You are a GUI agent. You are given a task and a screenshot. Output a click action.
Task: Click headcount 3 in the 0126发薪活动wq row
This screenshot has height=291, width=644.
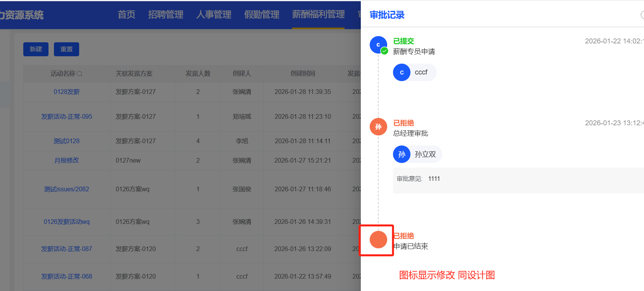[198, 222]
